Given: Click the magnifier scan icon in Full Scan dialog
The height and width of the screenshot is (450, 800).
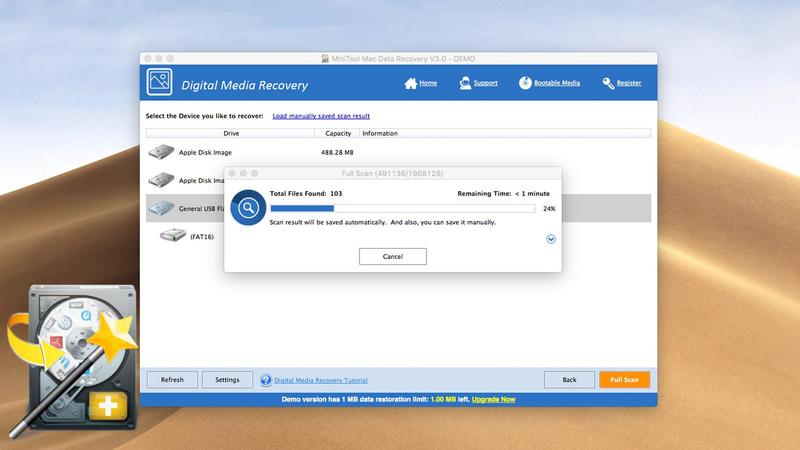Looking at the screenshot, I should (x=248, y=208).
